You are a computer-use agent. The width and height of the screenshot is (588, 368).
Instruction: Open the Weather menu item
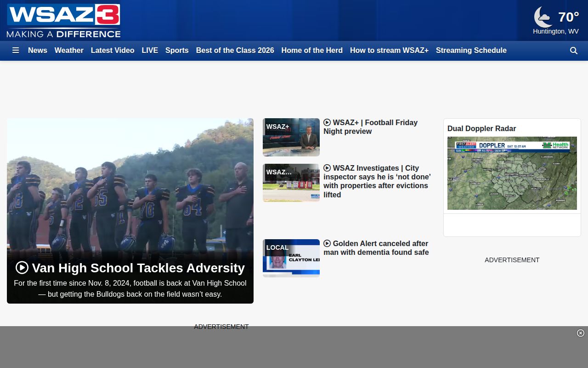[x=69, y=51]
